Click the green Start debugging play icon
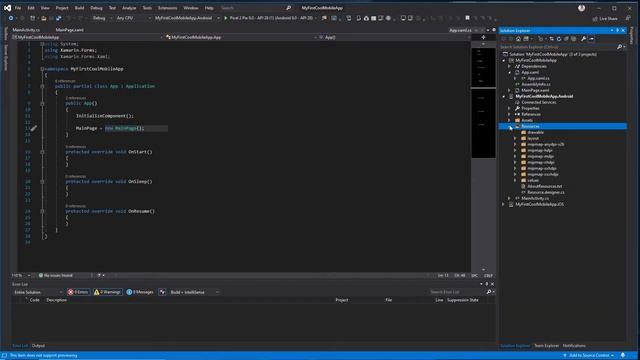Image resolution: width=640 pixels, height=360 pixels. (226, 18)
